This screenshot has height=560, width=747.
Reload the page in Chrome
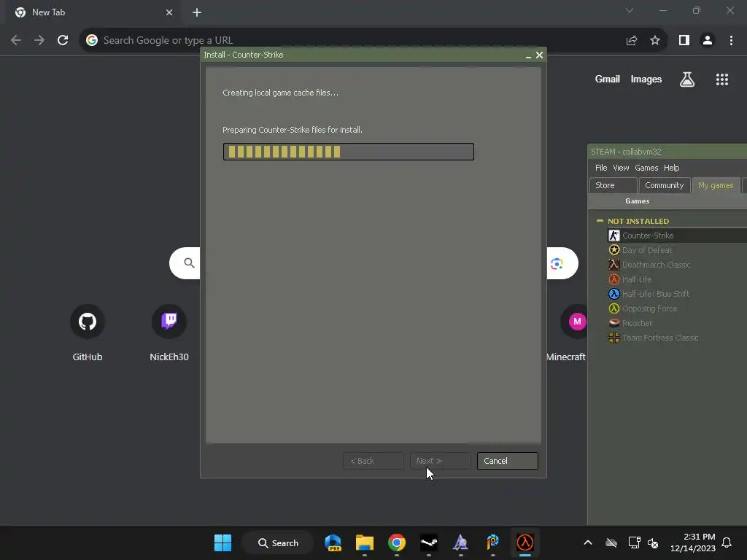coord(63,40)
